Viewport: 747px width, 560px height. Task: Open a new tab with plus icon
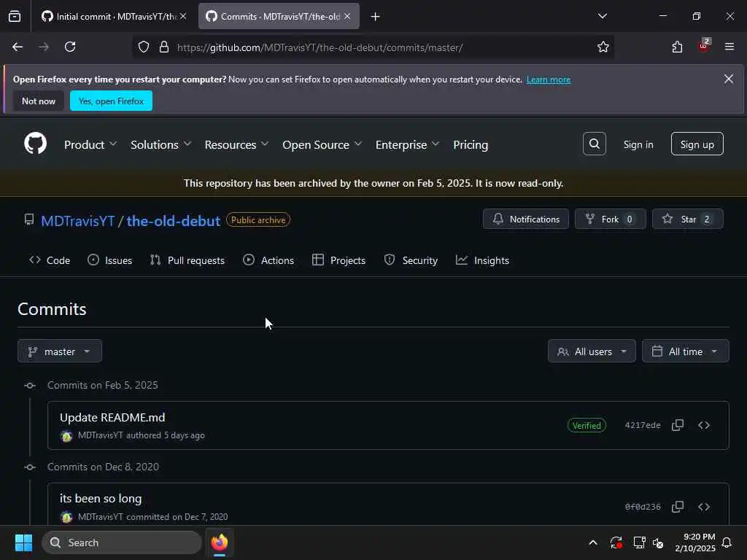[376, 17]
